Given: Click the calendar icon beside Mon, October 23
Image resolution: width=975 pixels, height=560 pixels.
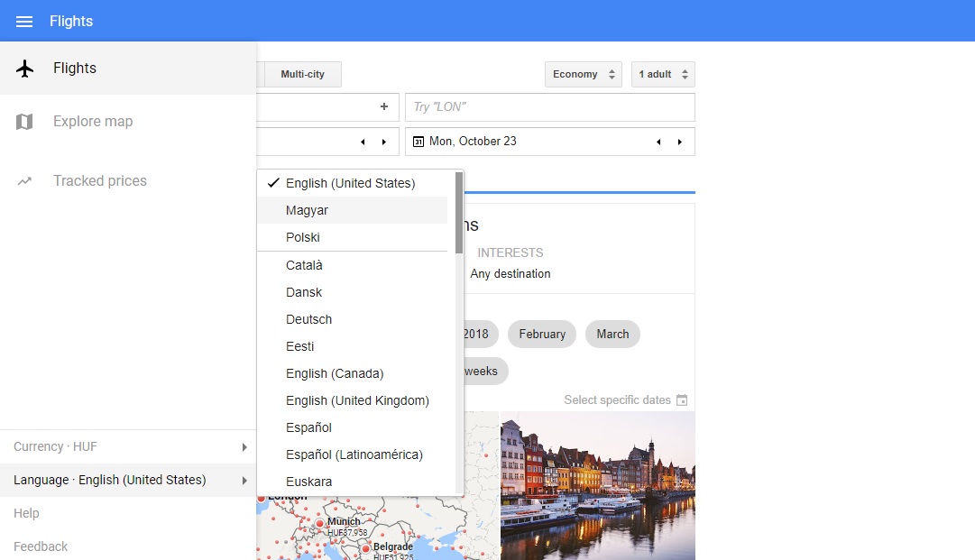Looking at the screenshot, I should click(418, 142).
